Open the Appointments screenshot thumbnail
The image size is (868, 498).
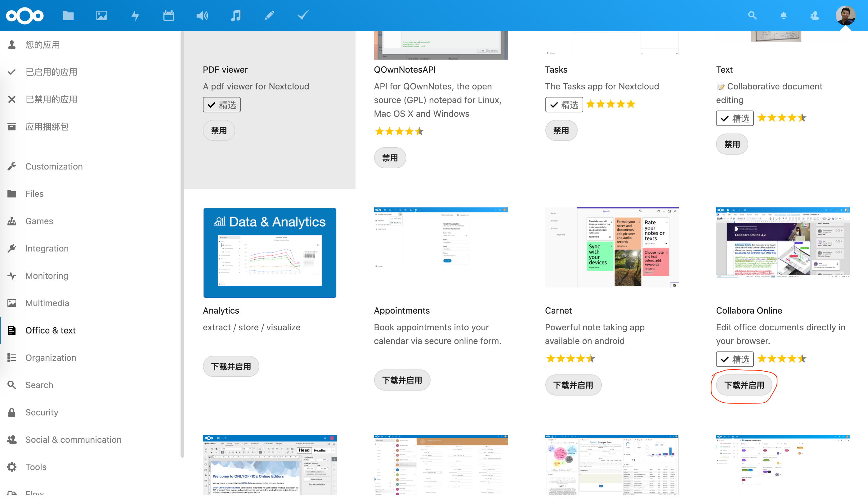(x=441, y=238)
